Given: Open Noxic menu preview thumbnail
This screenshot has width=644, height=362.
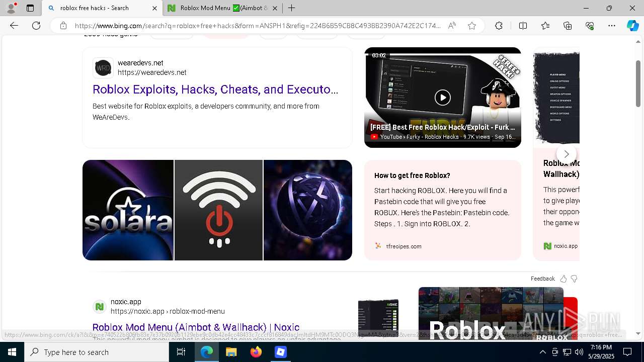Looking at the screenshot, I should tap(378, 319).
